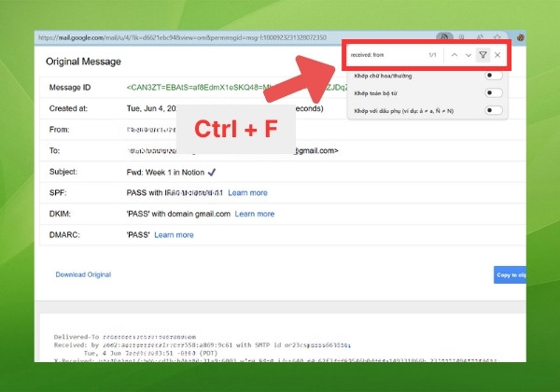Click the Copy to clipboard button

510,275
